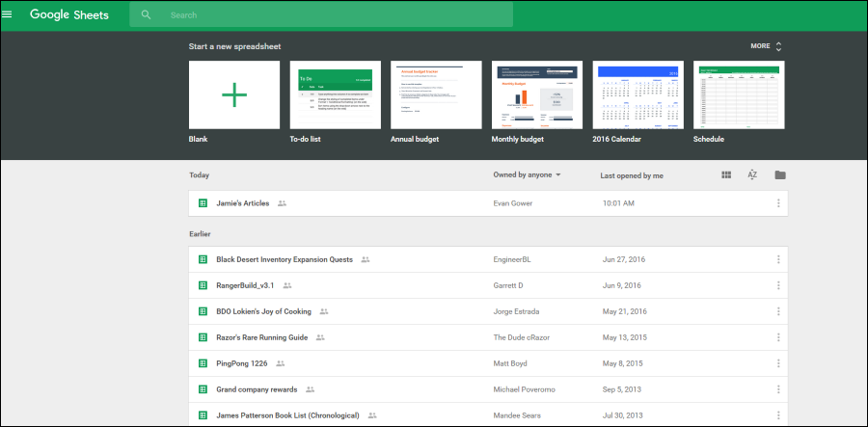Pick the To-do list template
Image resolution: width=868 pixels, height=427 pixels.
(x=336, y=95)
